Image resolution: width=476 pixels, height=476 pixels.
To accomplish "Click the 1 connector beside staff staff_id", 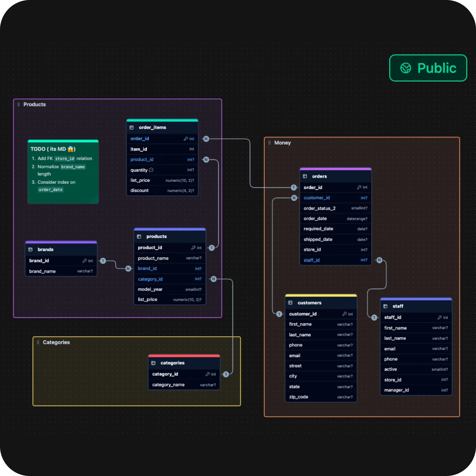I will click(x=374, y=318).
